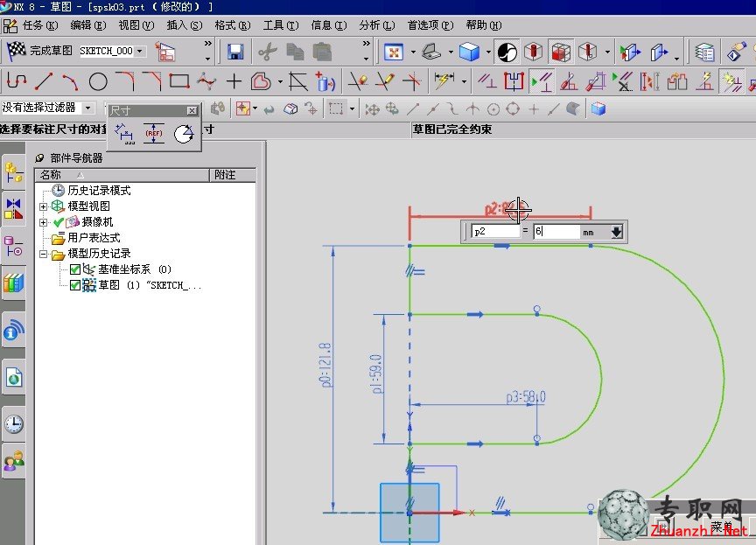
Task: Open the Roles sidebar tab icon
Action: pyautogui.click(x=13, y=462)
